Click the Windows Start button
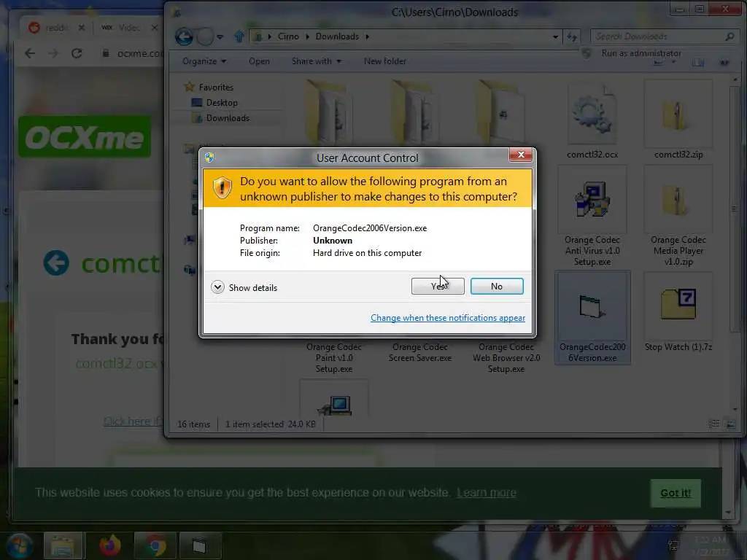 coord(19,545)
